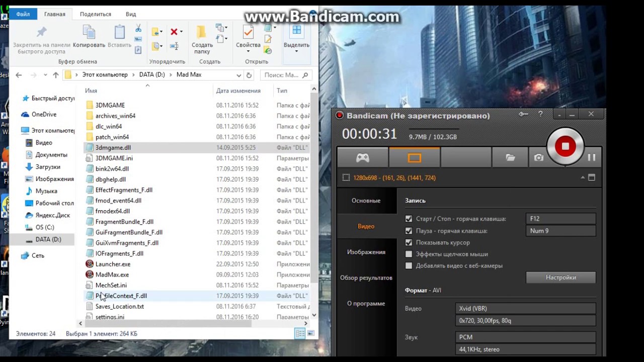Sort files by the Имя column header
The image size is (644, 362).
91,90
